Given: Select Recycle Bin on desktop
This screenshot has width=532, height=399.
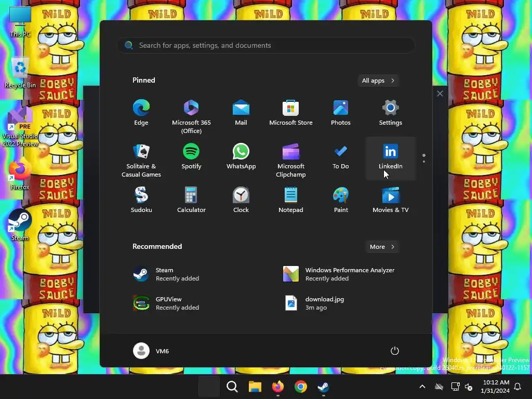Looking at the screenshot, I should [20, 73].
